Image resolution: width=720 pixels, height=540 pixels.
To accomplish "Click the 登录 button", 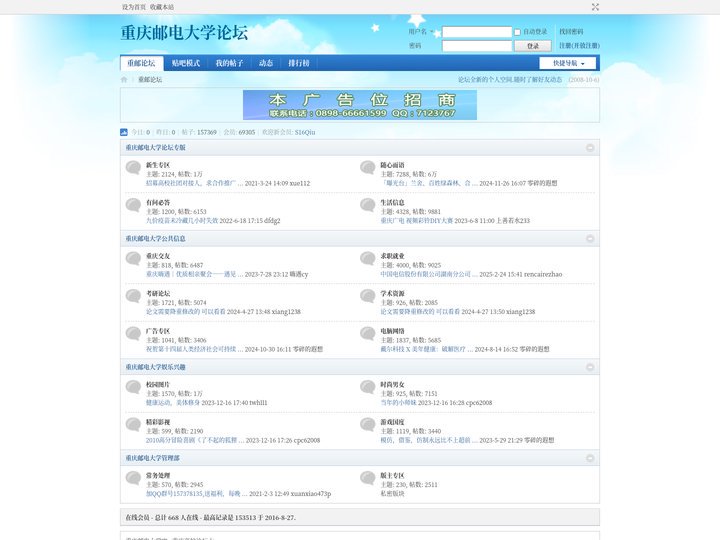I will coord(533,46).
